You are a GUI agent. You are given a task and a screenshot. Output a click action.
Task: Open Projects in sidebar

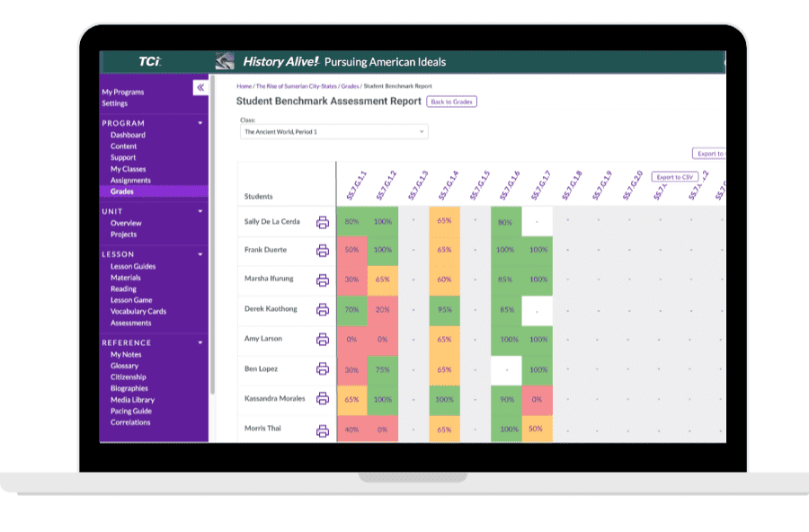point(123,235)
